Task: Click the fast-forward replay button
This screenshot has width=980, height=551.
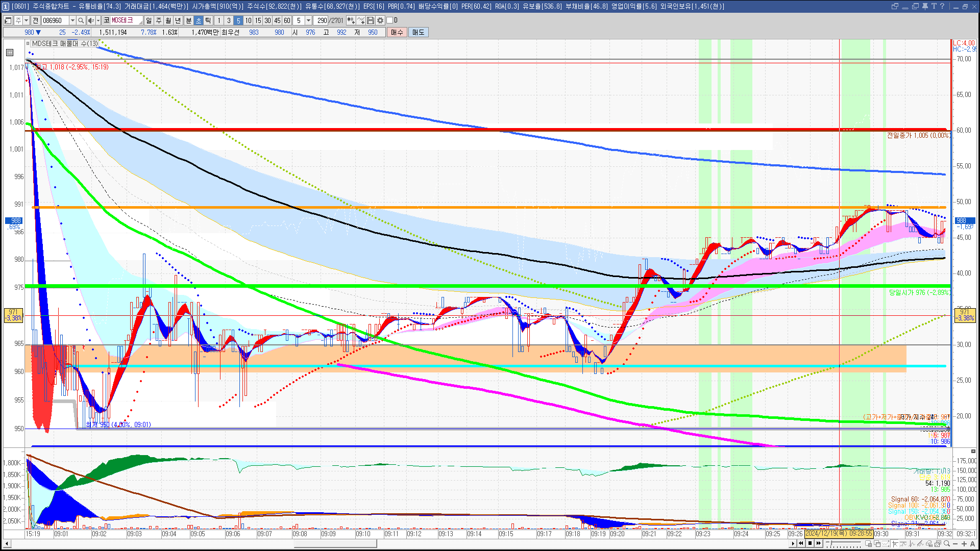Action: [x=818, y=543]
